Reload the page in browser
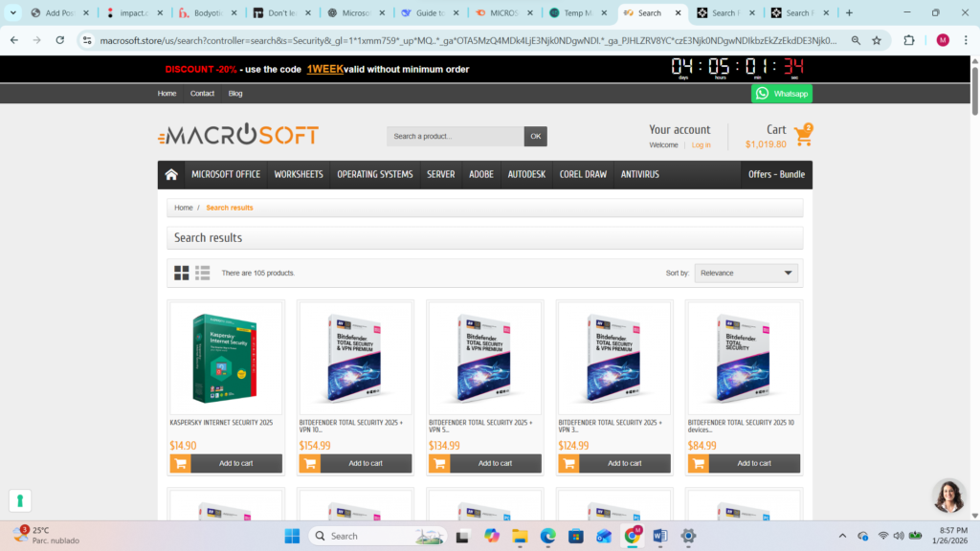Viewport: 980px width, 551px height. pyautogui.click(x=60, y=40)
